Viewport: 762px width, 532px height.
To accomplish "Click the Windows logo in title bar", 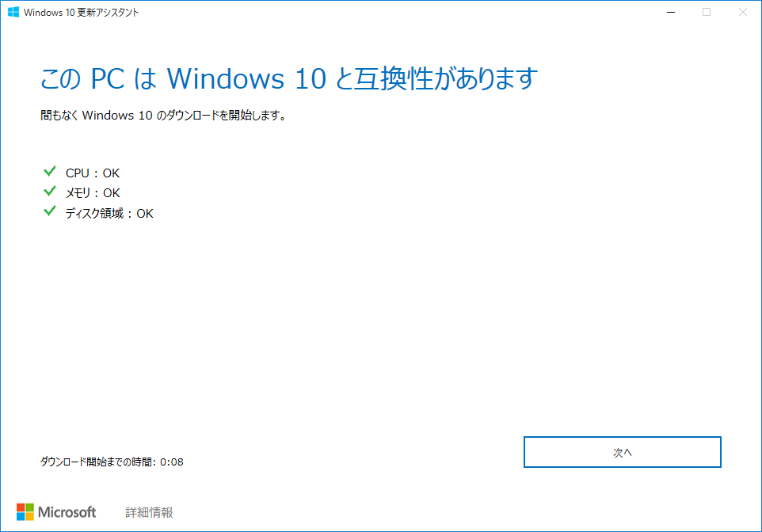I will [13, 12].
